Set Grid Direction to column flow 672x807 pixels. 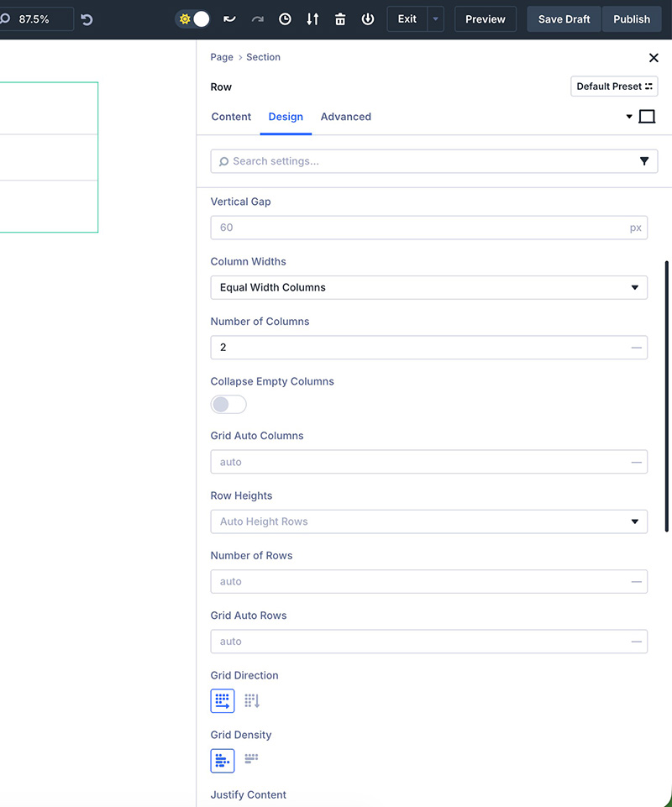click(x=252, y=700)
